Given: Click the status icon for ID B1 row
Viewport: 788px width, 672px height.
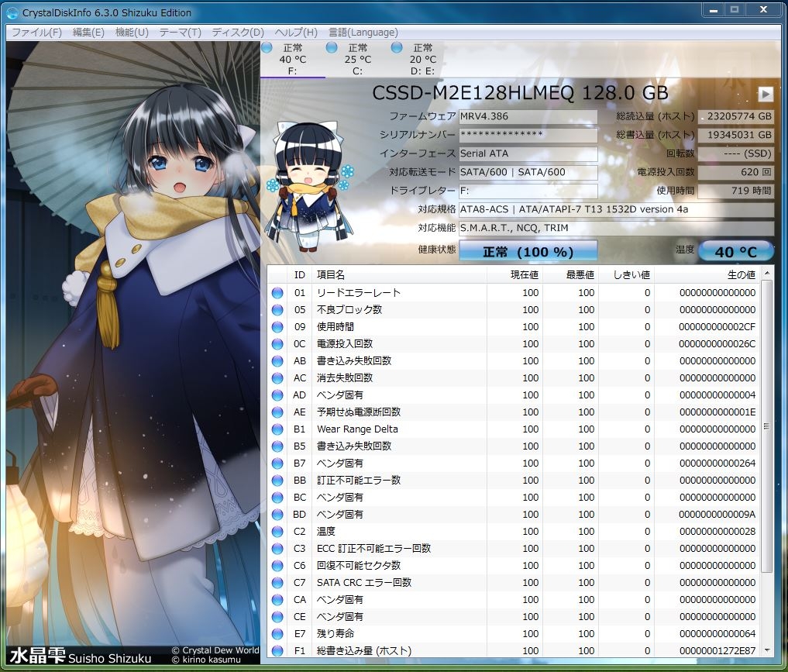Looking at the screenshot, I should (x=277, y=429).
